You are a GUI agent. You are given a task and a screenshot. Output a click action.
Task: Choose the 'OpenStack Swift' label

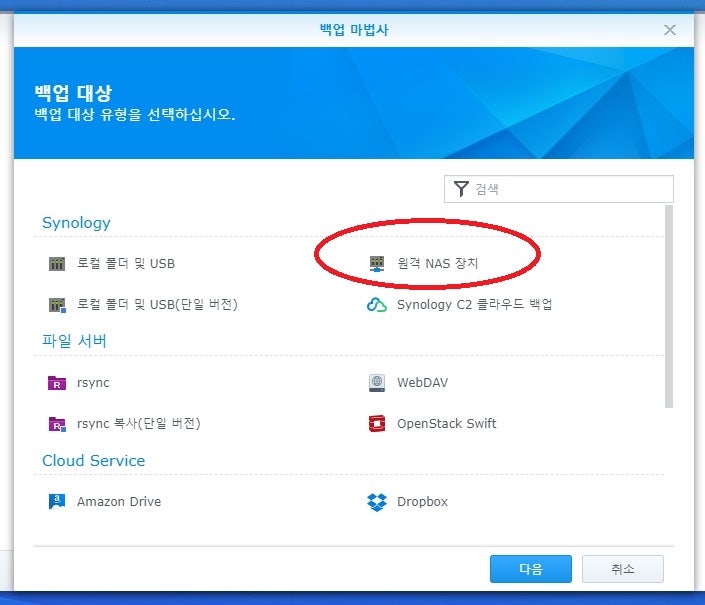tap(447, 423)
